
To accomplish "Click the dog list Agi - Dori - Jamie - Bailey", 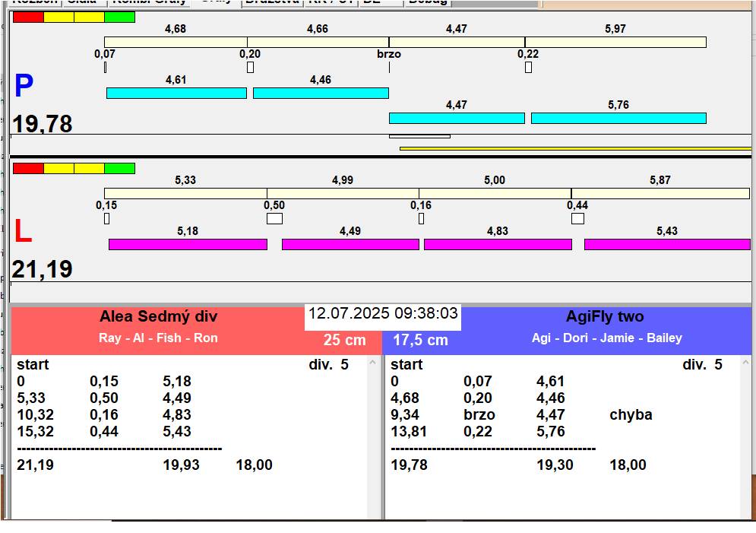I will point(607,338).
